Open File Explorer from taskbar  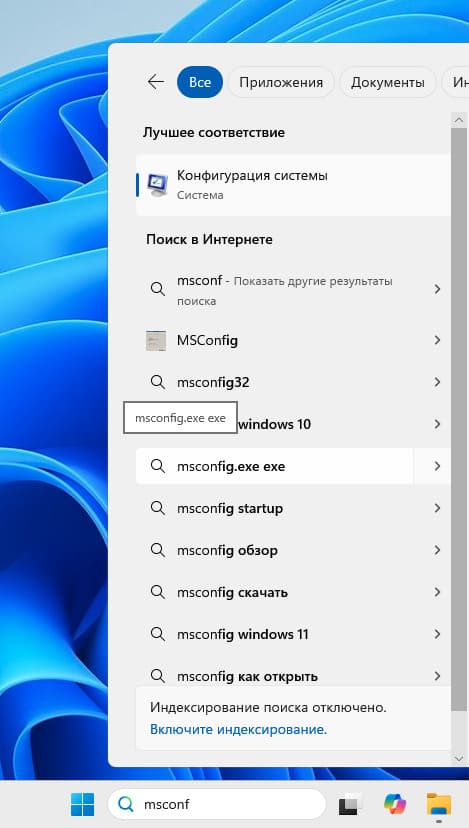pos(439,804)
